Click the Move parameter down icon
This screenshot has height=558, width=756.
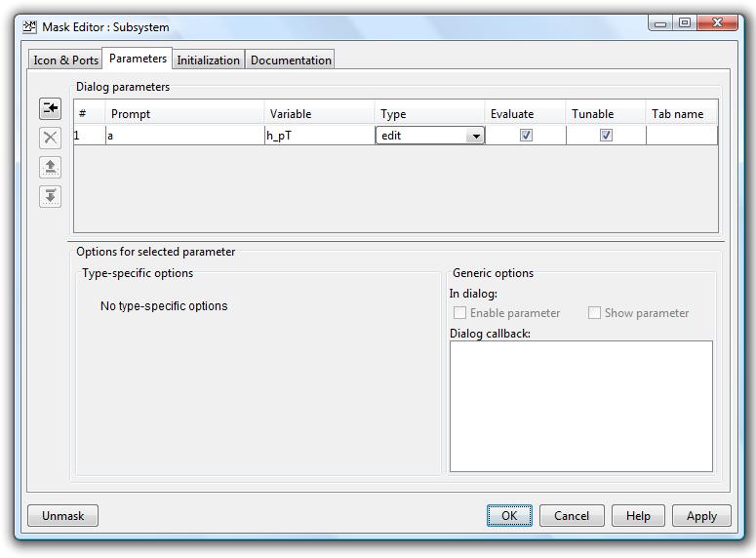click(50, 196)
